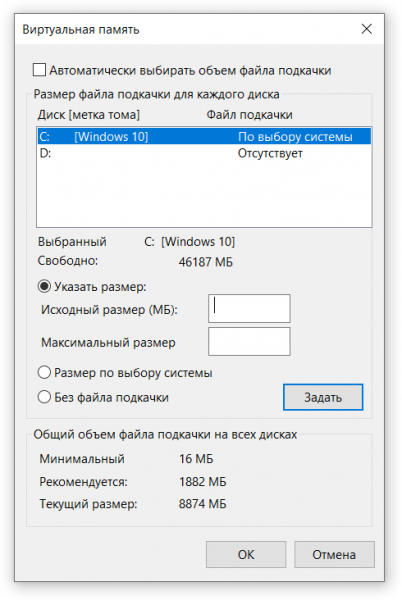Focus the Исходный размер (МБ) input field
The height and width of the screenshot is (600, 402).
tap(249, 308)
